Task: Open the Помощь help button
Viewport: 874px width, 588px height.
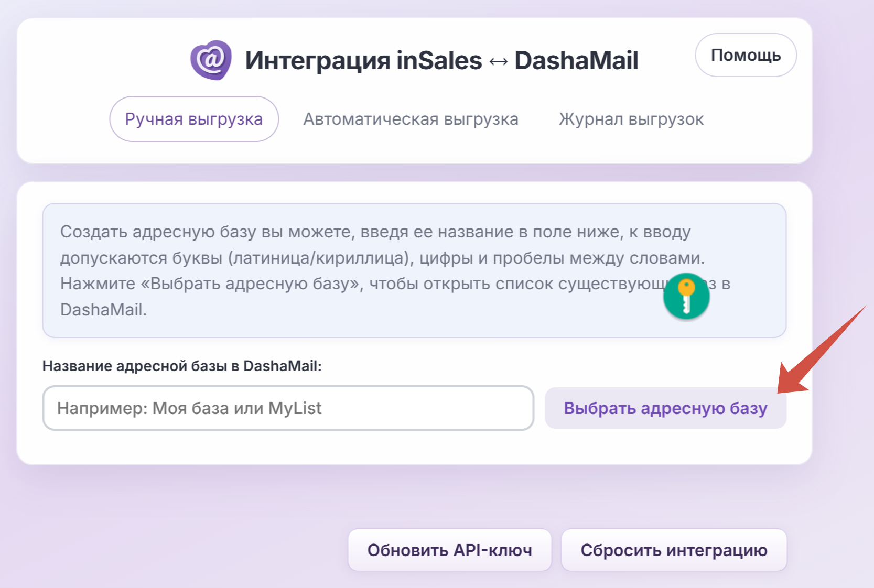Action: (746, 55)
